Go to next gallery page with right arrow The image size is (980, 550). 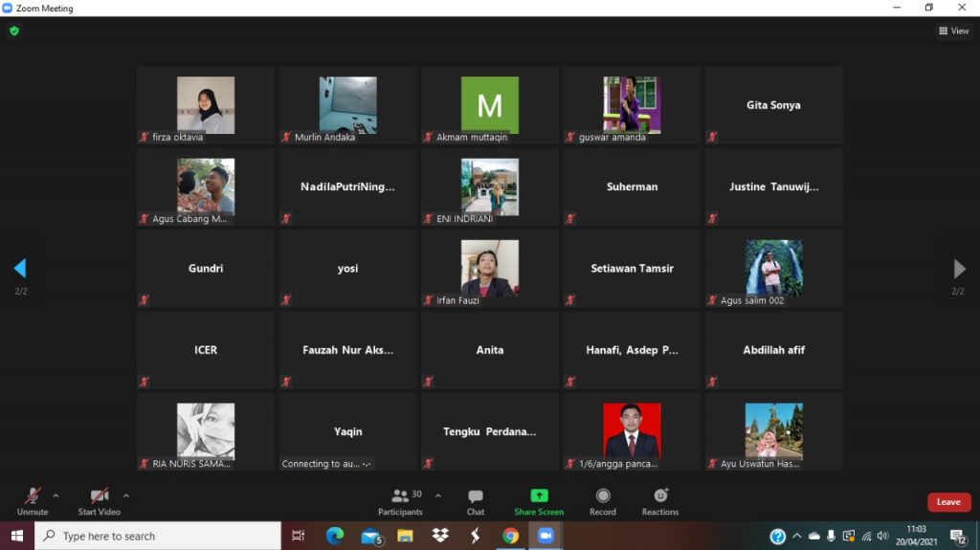959,269
